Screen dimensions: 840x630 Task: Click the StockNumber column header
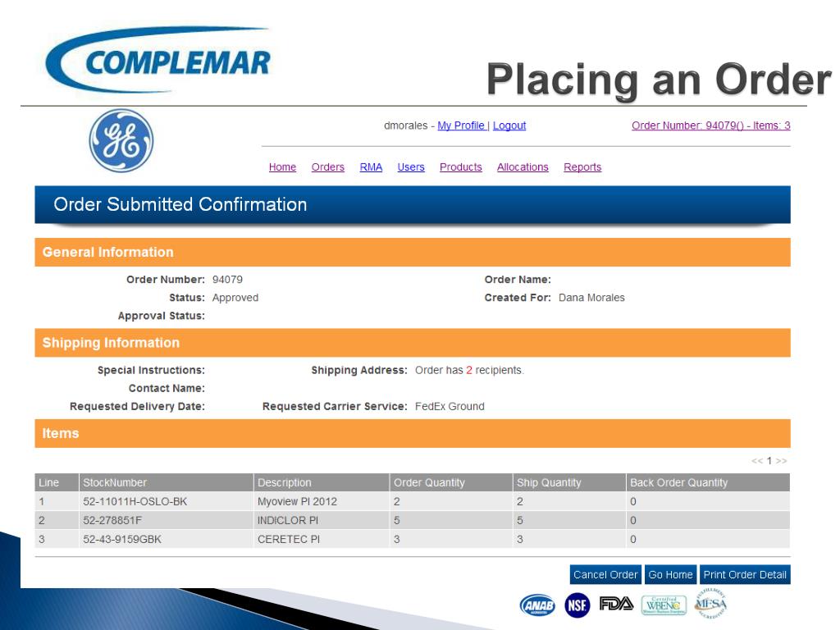[166, 482]
